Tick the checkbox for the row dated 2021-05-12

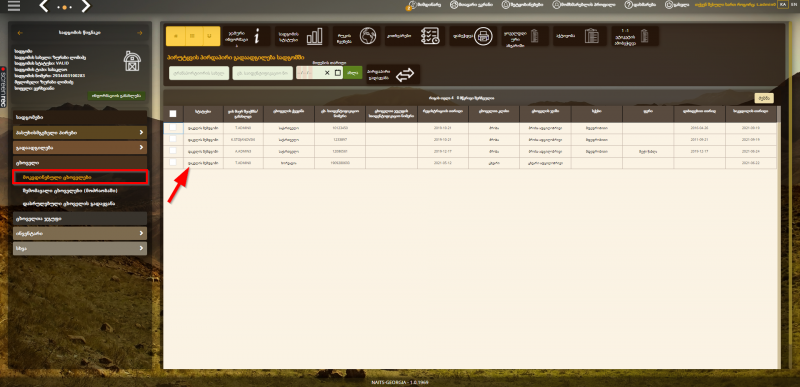[x=172, y=162]
